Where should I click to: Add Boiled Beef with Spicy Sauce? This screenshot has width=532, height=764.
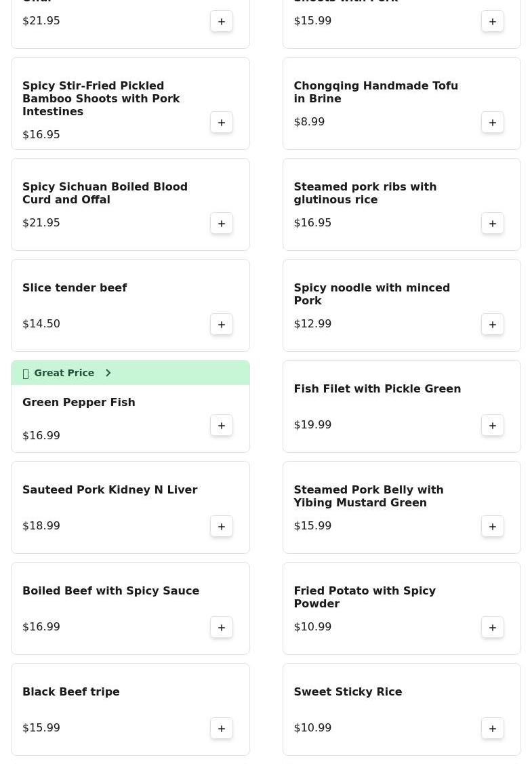coord(222,628)
